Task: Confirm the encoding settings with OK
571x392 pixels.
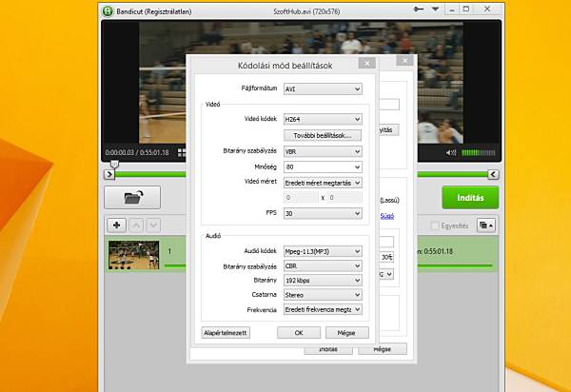Action: coord(299,333)
